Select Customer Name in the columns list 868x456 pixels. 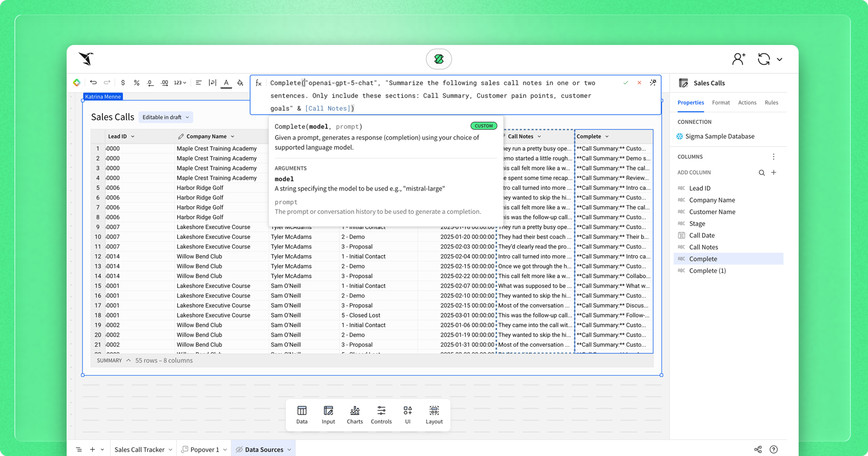[729, 212]
